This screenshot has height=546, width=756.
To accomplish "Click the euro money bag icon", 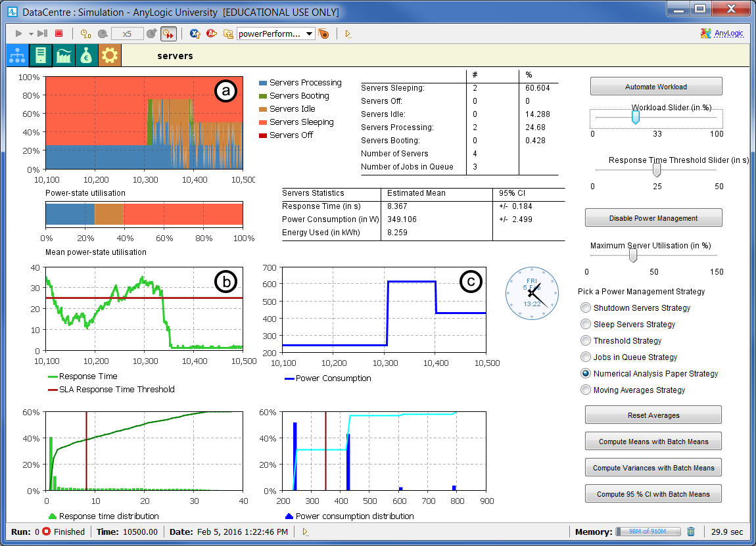I will click(86, 56).
